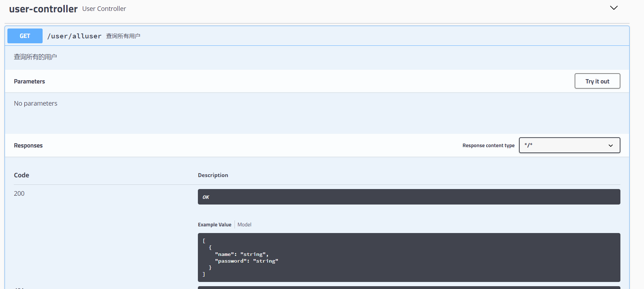This screenshot has height=289, width=644.
Task: Click the Responses section header
Action: coord(28,145)
